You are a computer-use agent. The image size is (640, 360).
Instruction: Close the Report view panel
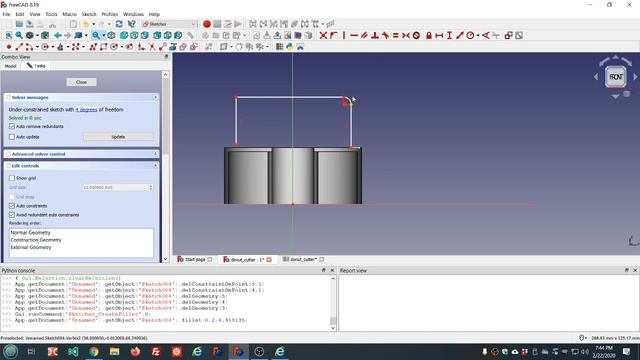[635, 271]
